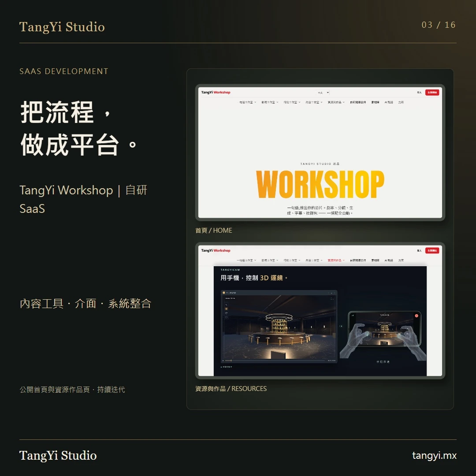The height and width of the screenshot is (476, 476).
Task: Click SAAS DEVELOPMENT label
Action: click(x=64, y=71)
